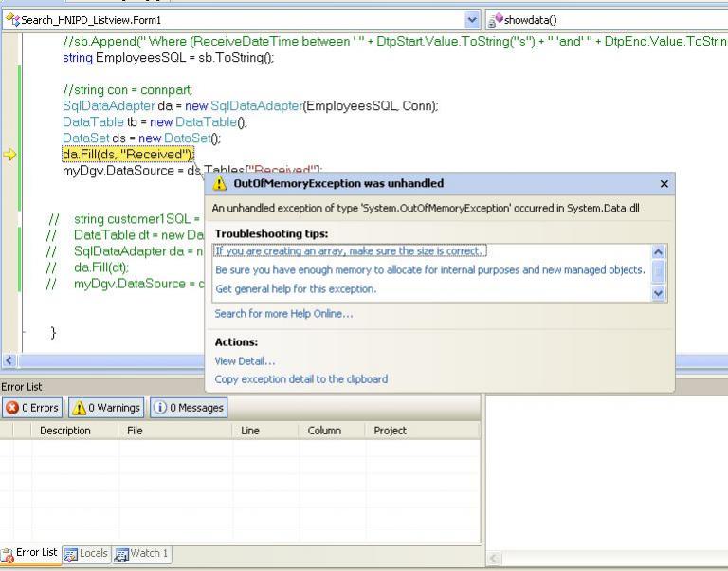Switch to the Watch 1 tab
Image resolution: width=728 pixels, height=571 pixels.
[x=141, y=553]
